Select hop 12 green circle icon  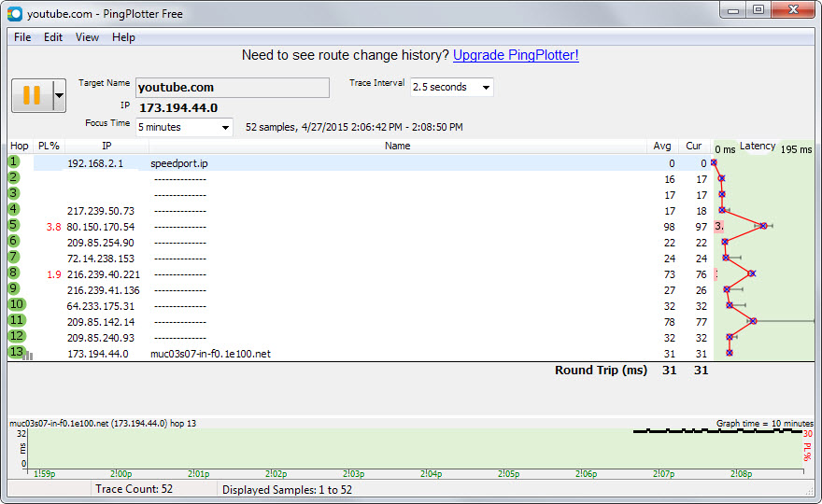[x=17, y=336]
